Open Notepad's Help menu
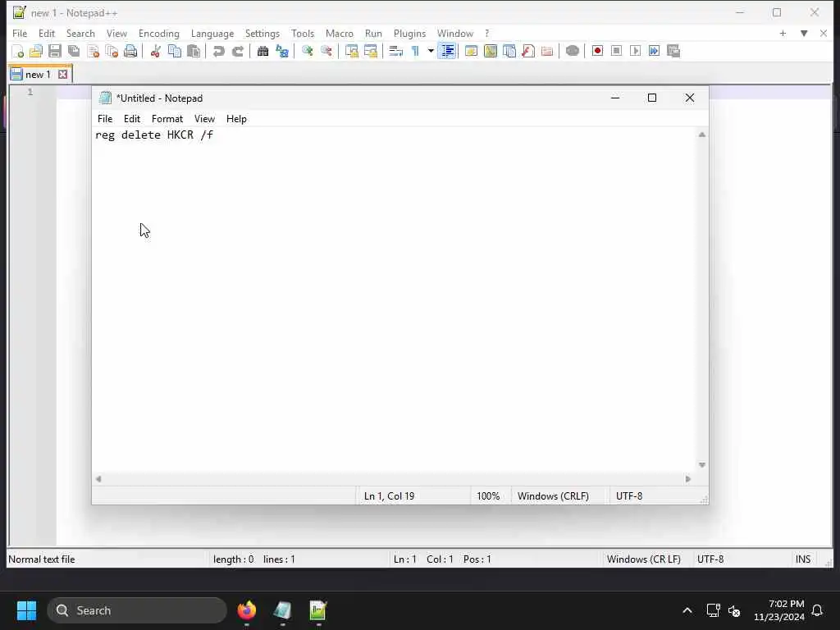The height and width of the screenshot is (630, 840). click(x=236, y=119)
